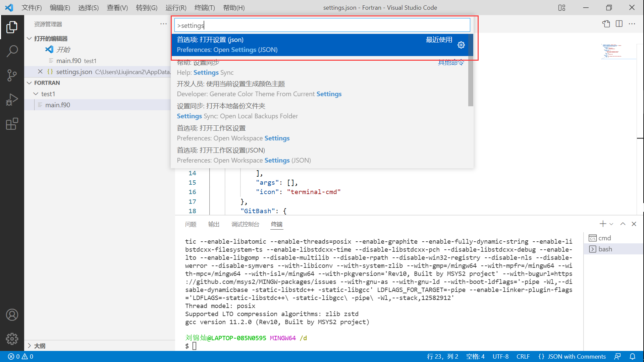Collapse the FORTRAN folder section
Image resolution: width=644 pixels, height=362 pixels.
[30, 83]
